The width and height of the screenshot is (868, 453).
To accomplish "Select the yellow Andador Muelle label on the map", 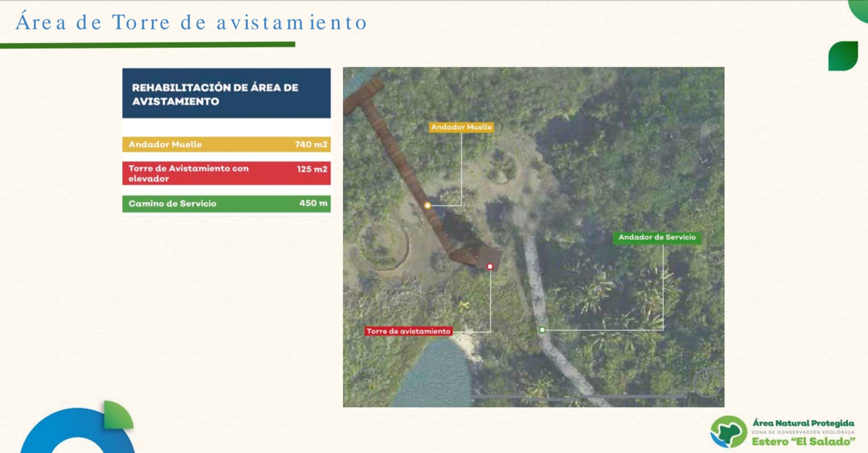I will coord(461,127).
